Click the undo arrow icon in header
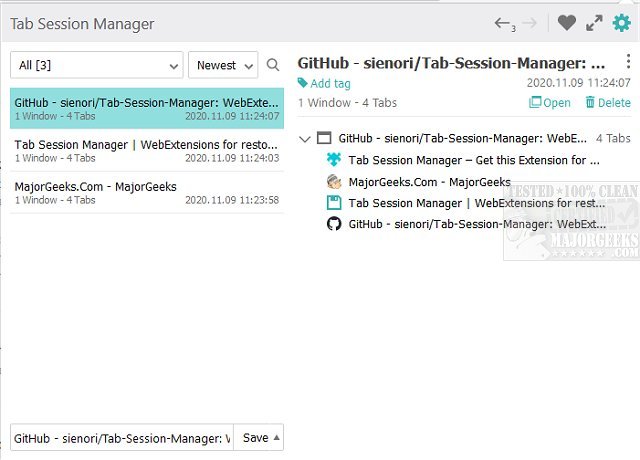 [x=503, y=23]
